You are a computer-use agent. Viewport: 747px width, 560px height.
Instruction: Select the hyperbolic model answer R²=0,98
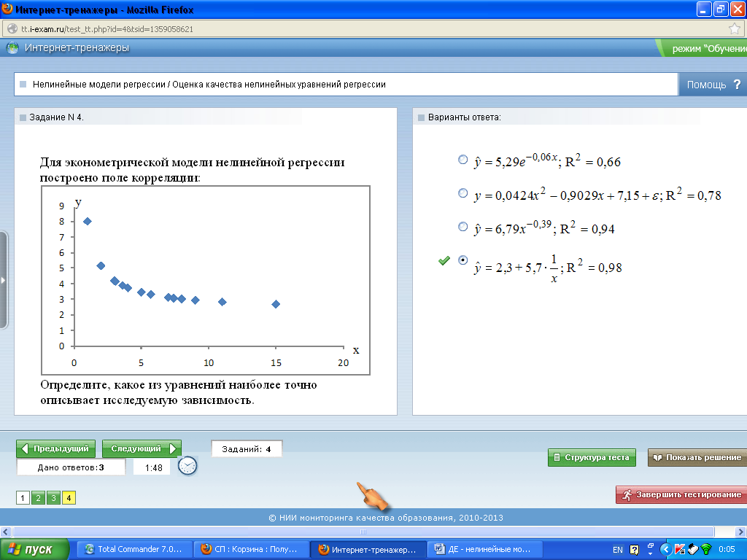click(x=462, y=260)
